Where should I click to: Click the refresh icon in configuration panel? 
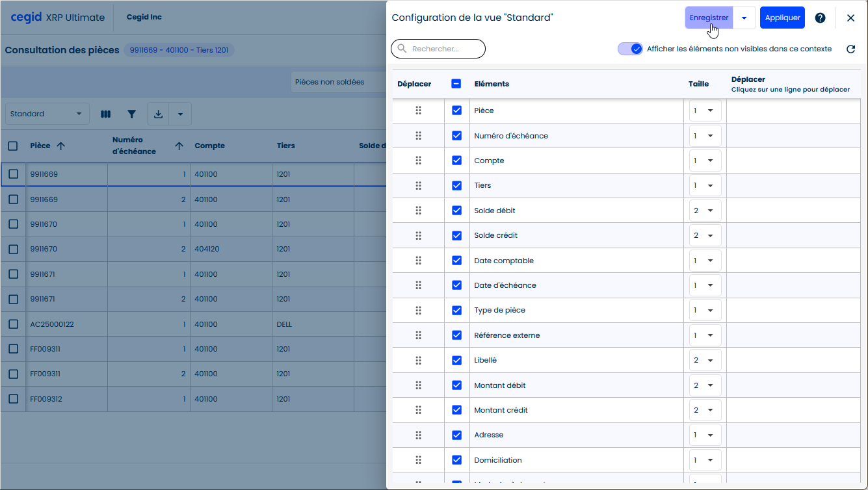(x=850, y=49)
